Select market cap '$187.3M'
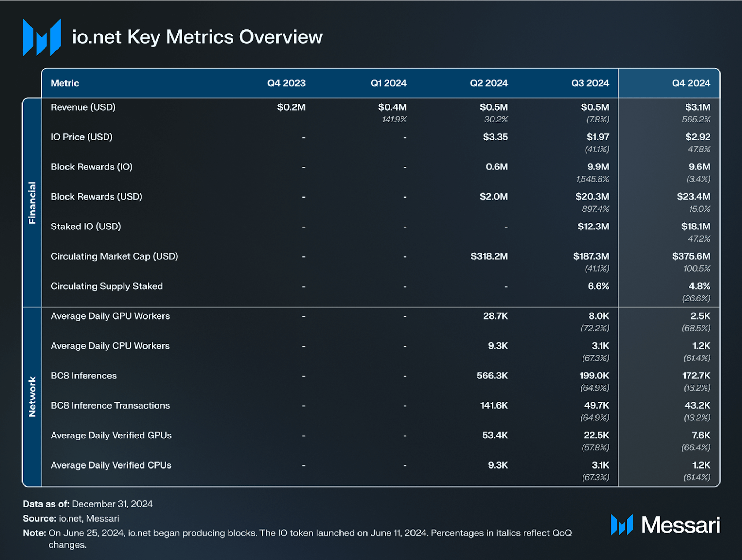This screenshot has width=742, height=560. 591,256
